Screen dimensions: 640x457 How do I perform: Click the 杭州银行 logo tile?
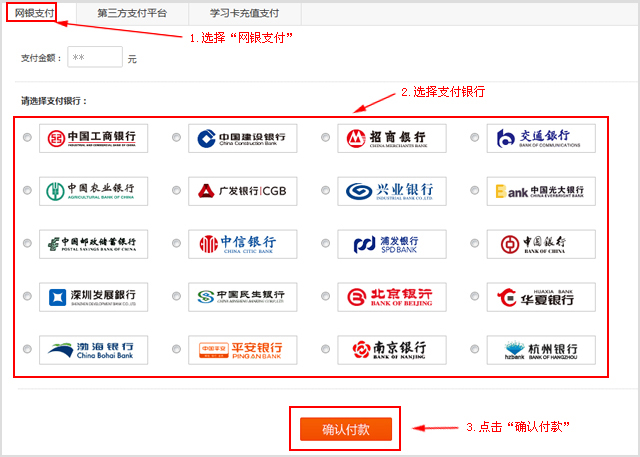541,350
